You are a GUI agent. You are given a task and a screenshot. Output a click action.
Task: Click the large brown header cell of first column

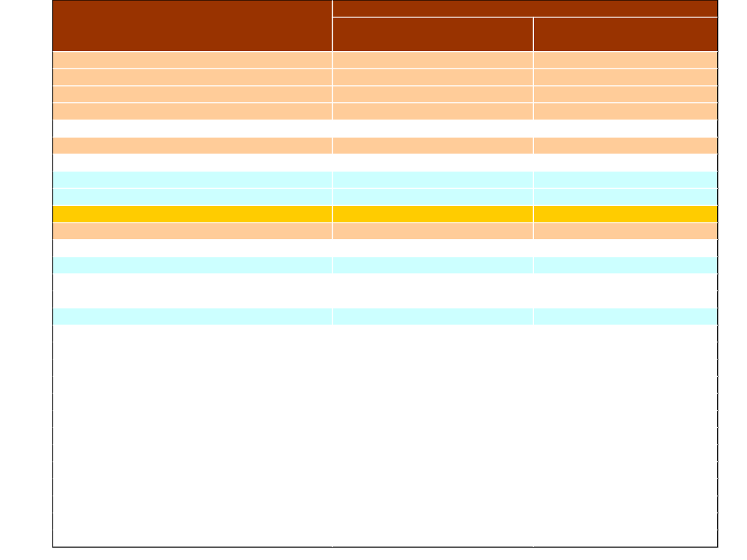[192, 26]
